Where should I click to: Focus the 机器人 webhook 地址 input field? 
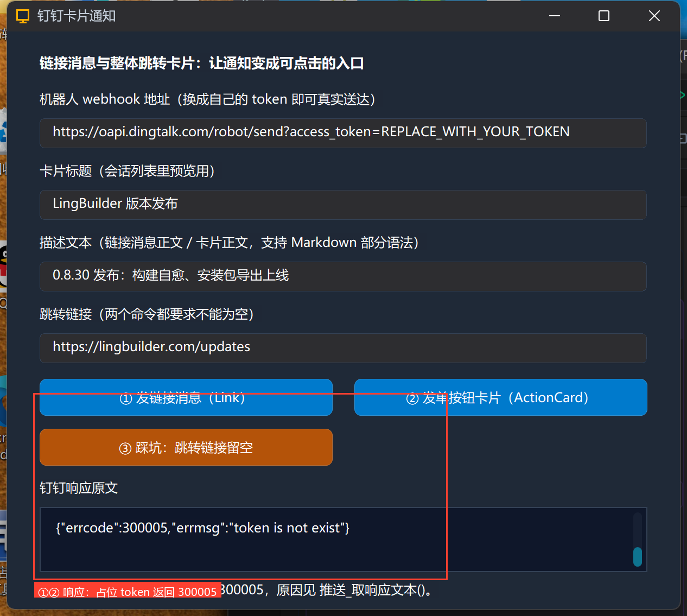(343, 133)
